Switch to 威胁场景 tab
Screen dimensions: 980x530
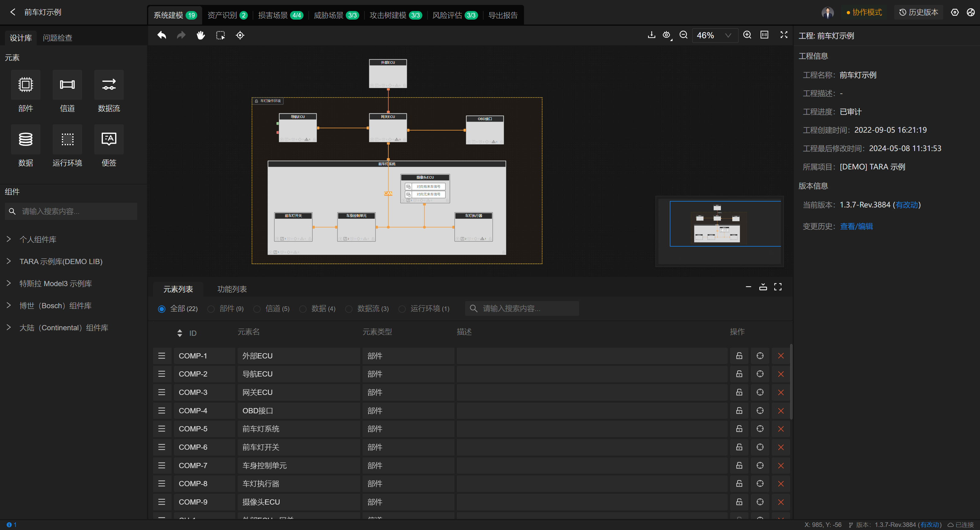336,15
